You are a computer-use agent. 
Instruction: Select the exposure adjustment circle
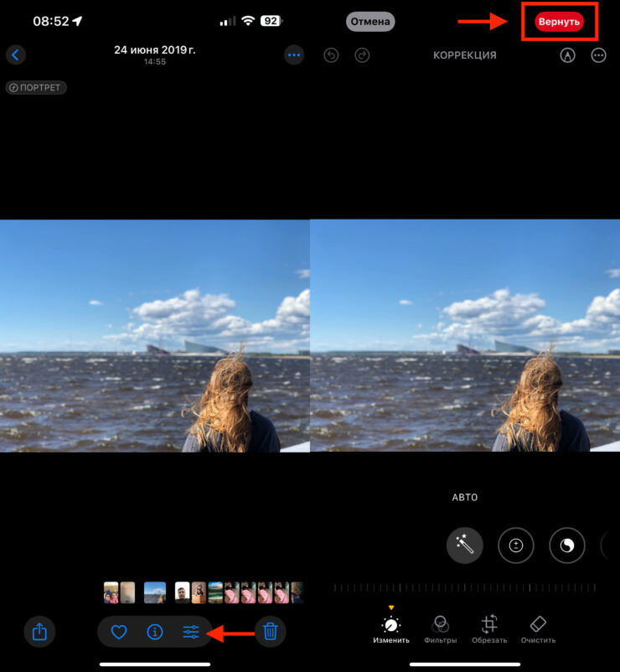coord(516,546)
